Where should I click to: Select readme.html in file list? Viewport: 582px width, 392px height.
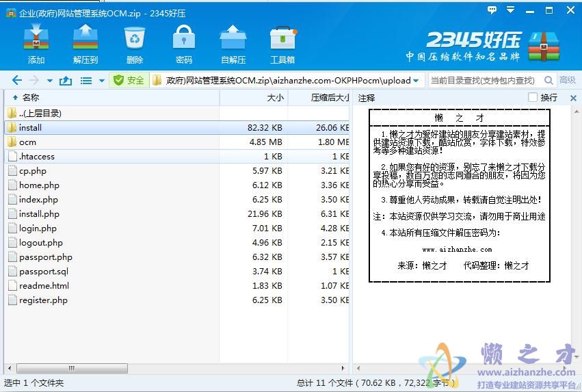(176, 286)
